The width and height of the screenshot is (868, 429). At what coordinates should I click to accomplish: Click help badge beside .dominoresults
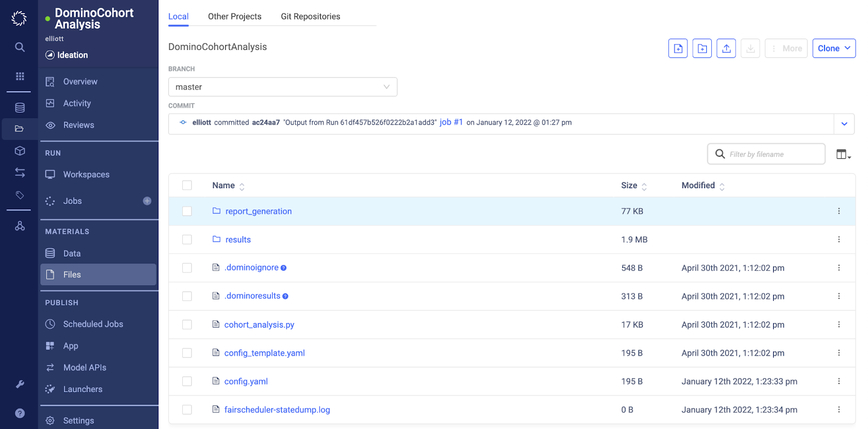pos(285,296)
